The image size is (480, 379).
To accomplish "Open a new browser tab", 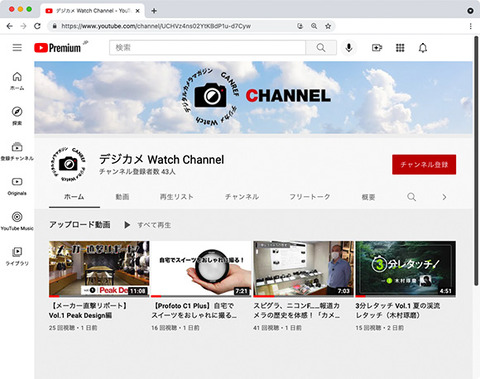I will tap(154, 11).
